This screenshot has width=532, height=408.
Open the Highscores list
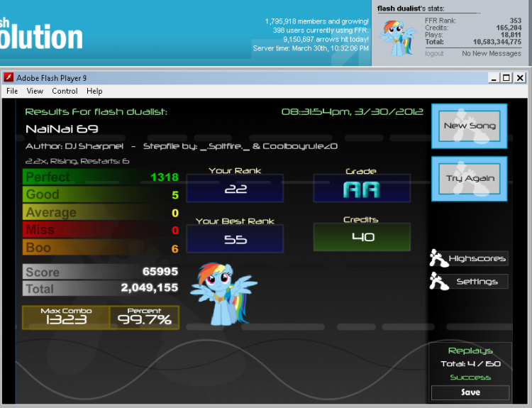tap(477, 259)
